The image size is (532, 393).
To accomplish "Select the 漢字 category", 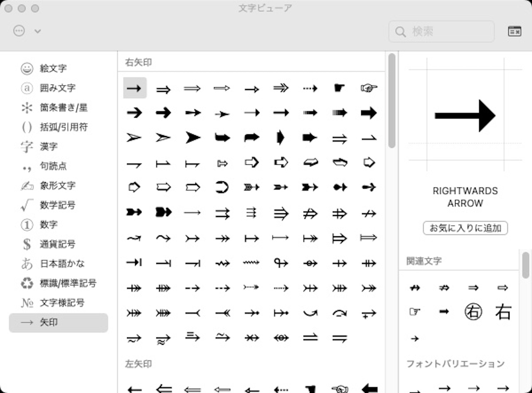I will pyautogui.click(x=58, y=146).
